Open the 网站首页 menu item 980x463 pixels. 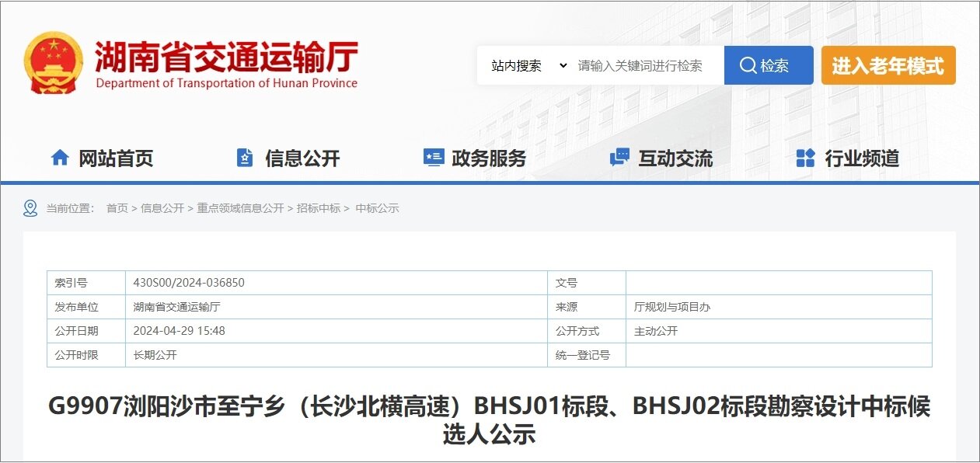click(116, 158)
